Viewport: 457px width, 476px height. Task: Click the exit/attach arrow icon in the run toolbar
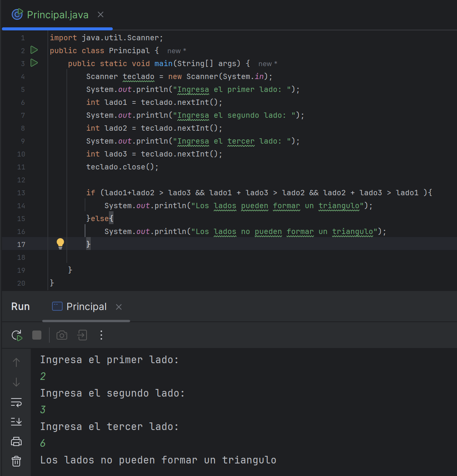tap(82, 335)
